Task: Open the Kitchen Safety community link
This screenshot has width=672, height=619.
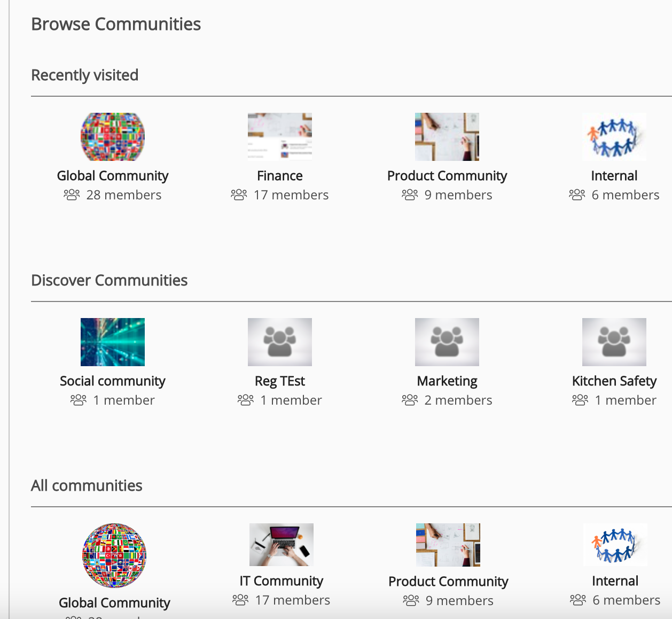Action: 614,381
